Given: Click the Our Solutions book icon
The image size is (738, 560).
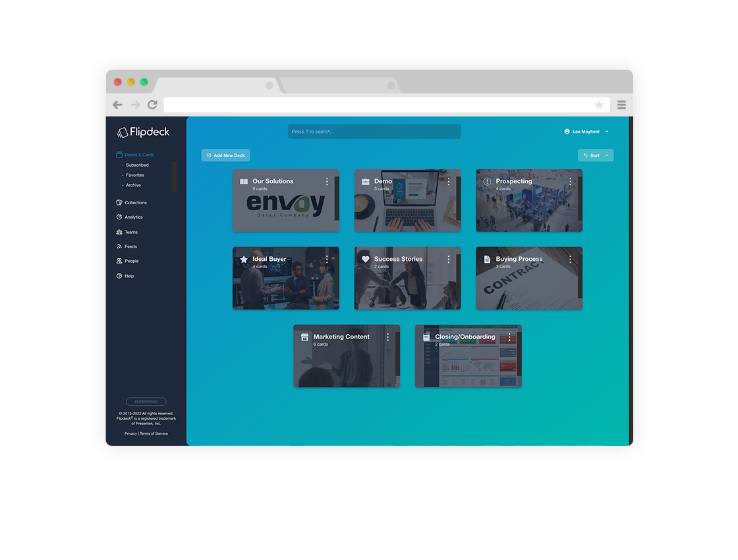Looking at the screenshot, I should [x=244, y=182].
